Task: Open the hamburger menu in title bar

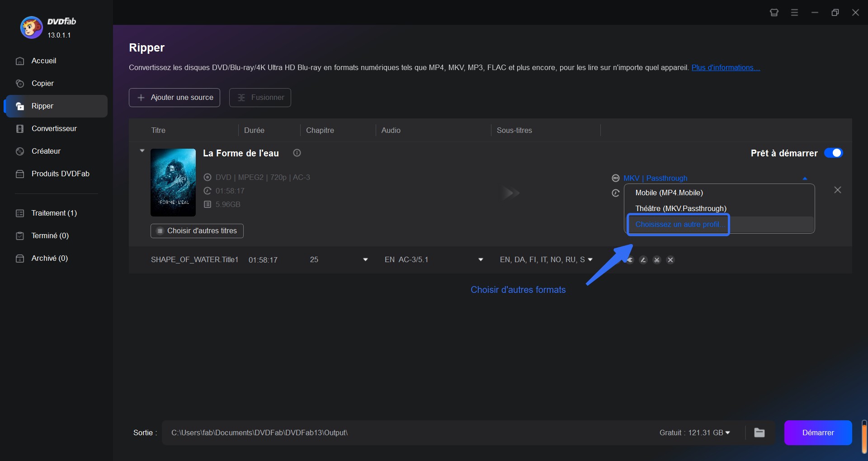Action: pyautogui.click(x=794, y=13)
